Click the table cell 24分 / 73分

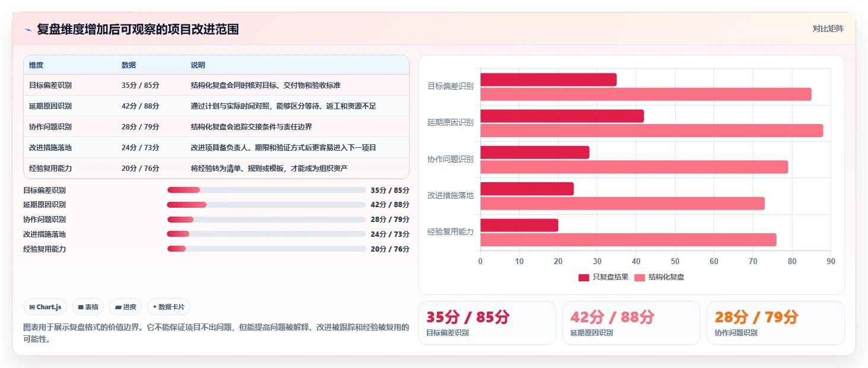(140, 148)
